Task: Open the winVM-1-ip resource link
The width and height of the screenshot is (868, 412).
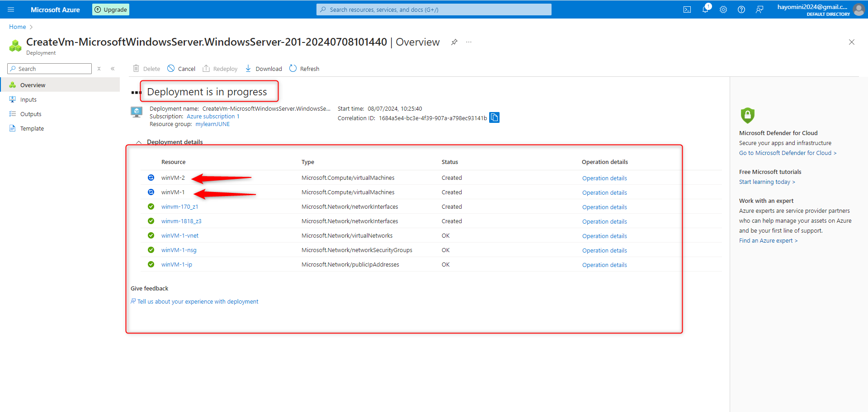Action: [177, 265]
